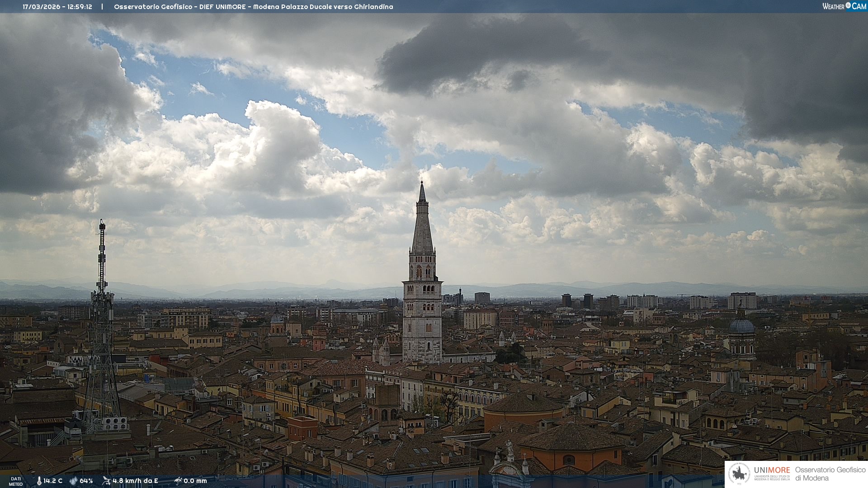868x488 pixels.
Task: Click the WeatherCam logo text
Action: 844,6
